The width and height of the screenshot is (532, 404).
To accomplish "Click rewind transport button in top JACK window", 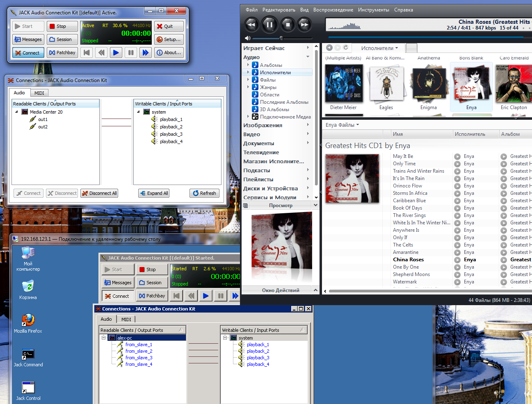I will tap(101, 52).
